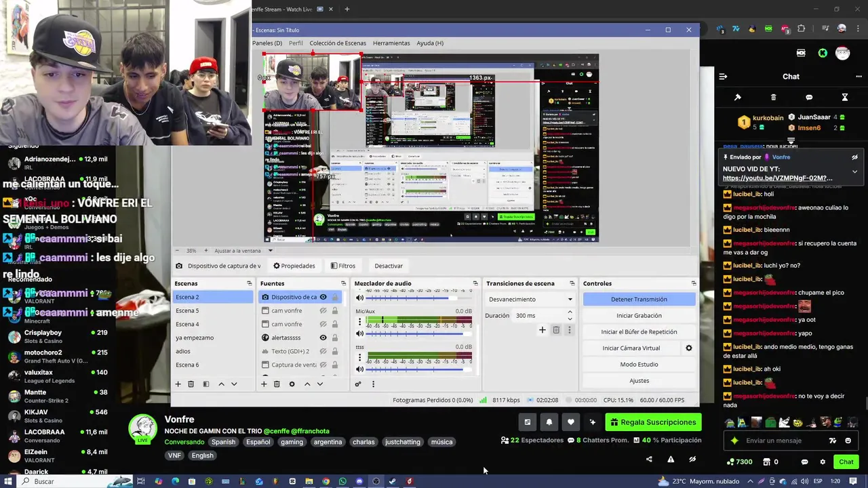
Task: Click Detener Transmisión button
Action: point(639,299)
